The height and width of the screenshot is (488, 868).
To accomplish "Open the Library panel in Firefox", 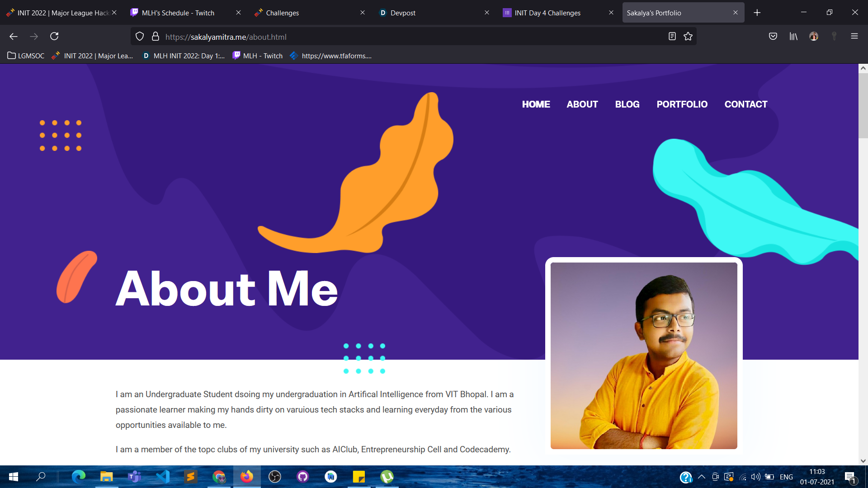I will 793,36.
